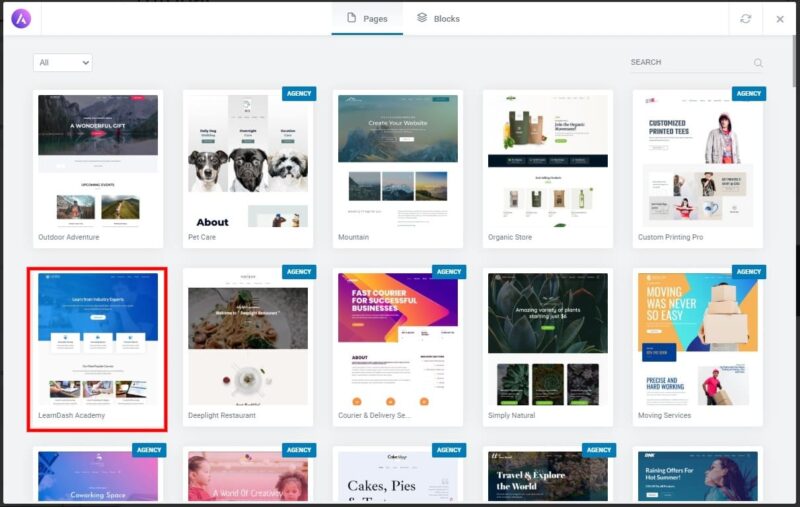This screenshot has width=800, height=507.
Task: Select the Moving Services template thumbnail
Action: click(x=698, y=339)
